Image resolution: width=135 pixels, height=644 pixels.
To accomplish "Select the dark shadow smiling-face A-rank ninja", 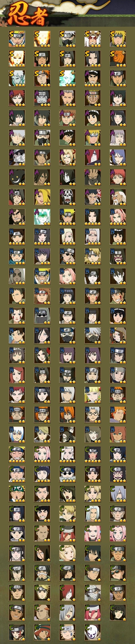I will click(x=17, y=177).
